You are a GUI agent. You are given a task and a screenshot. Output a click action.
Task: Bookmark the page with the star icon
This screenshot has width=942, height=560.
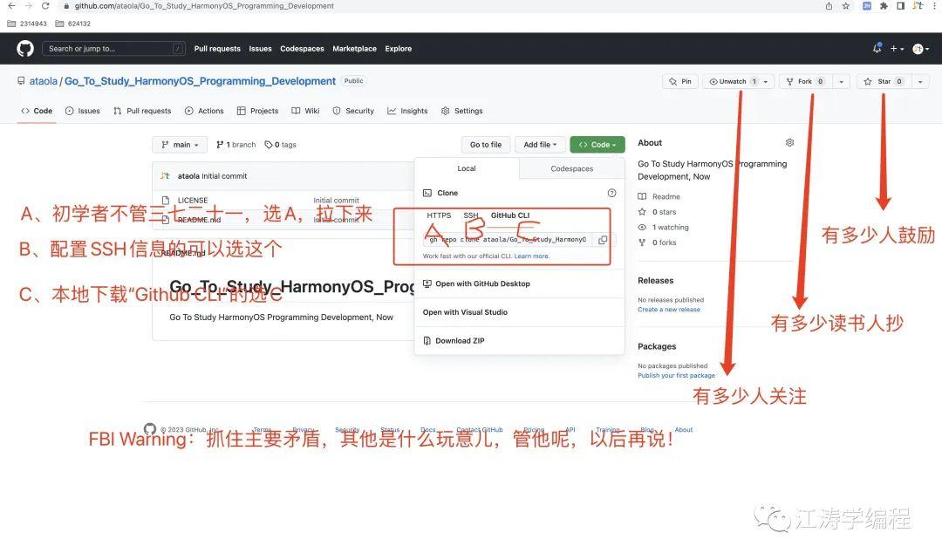[x=846, y=6]
